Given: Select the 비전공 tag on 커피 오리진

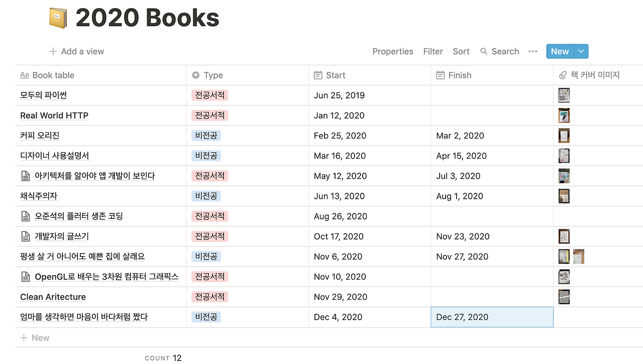Looking at the screenshot, I should [x=206, y=136].
